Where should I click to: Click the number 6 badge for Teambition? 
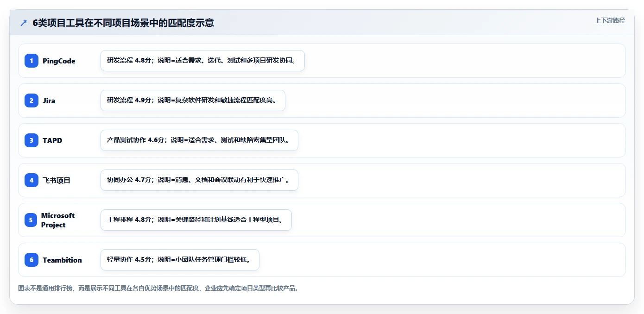32,260
